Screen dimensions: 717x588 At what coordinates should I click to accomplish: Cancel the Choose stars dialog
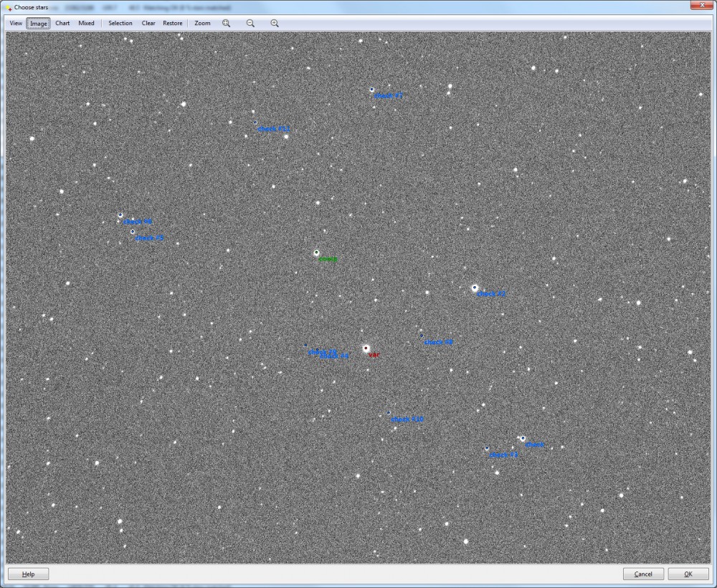coord(643,574)
